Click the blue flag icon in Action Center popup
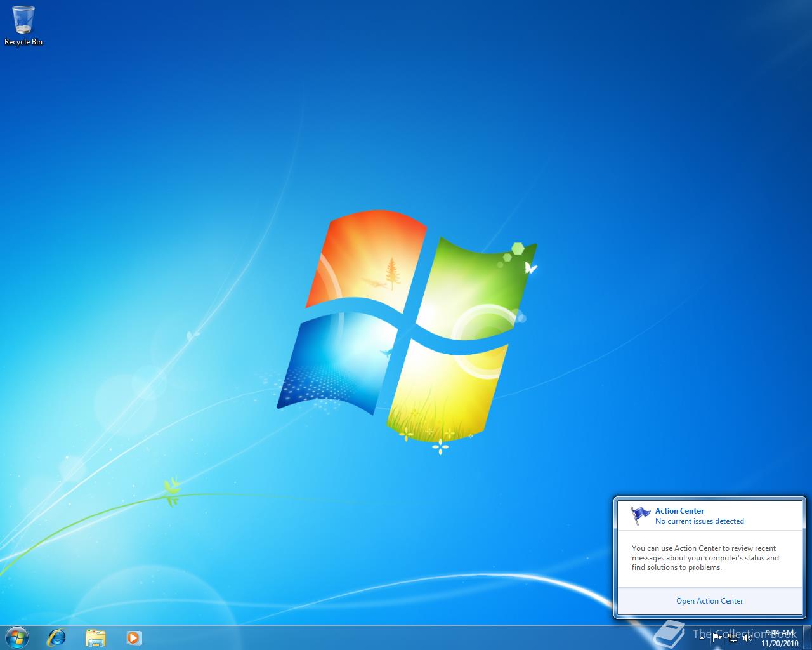812x650 pixels. (641, 515)
